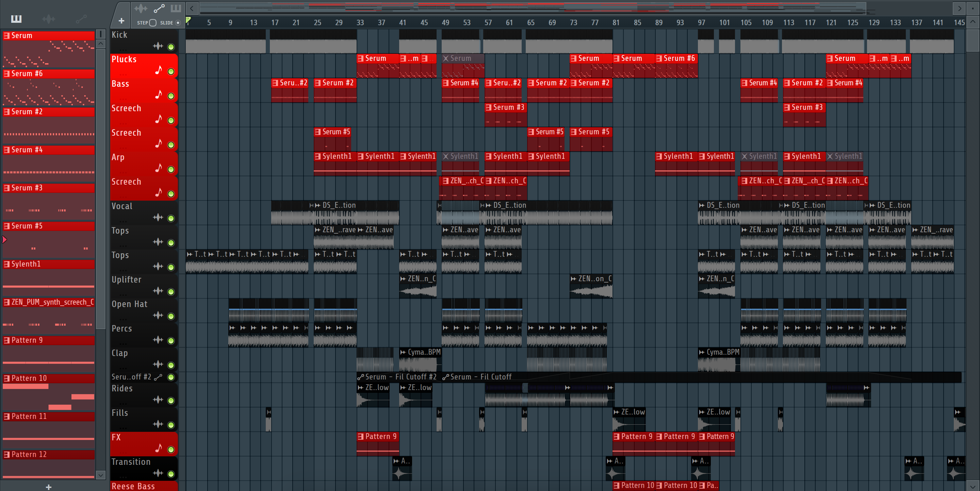
Task: Toggle the STEP mode checkbox
Action: (x=152, y=23)
